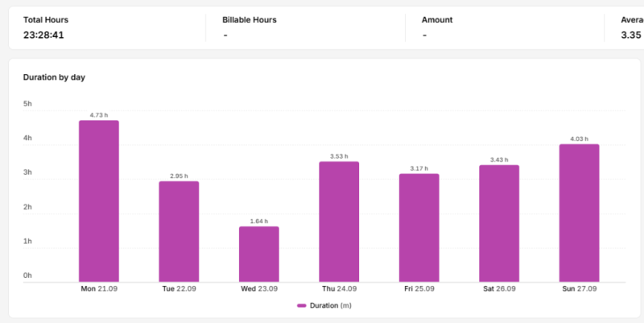Screen dimensions: 644x323
Task: Click the 1.64 h bar label
Action: click(259, 221)
